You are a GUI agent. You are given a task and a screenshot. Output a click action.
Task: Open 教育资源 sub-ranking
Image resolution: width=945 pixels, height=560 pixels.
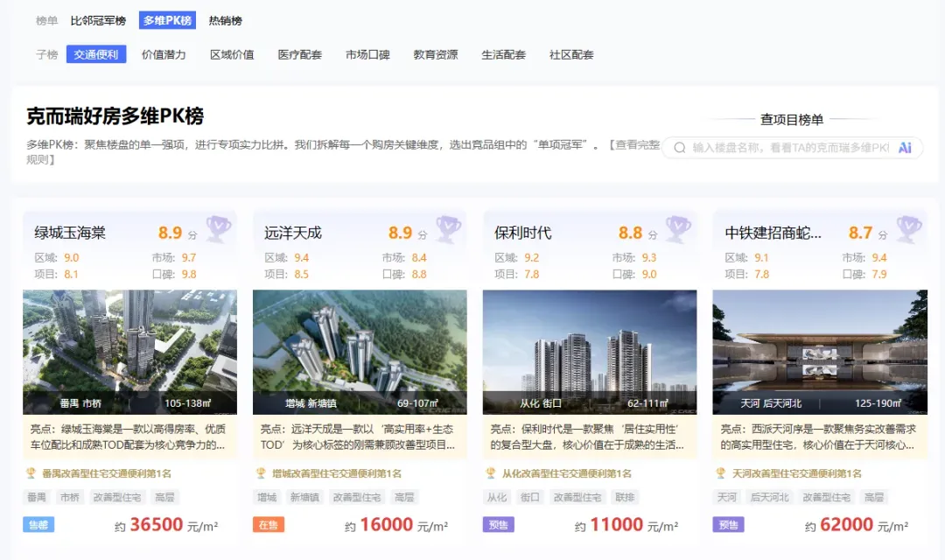click(x=436, y=54)
